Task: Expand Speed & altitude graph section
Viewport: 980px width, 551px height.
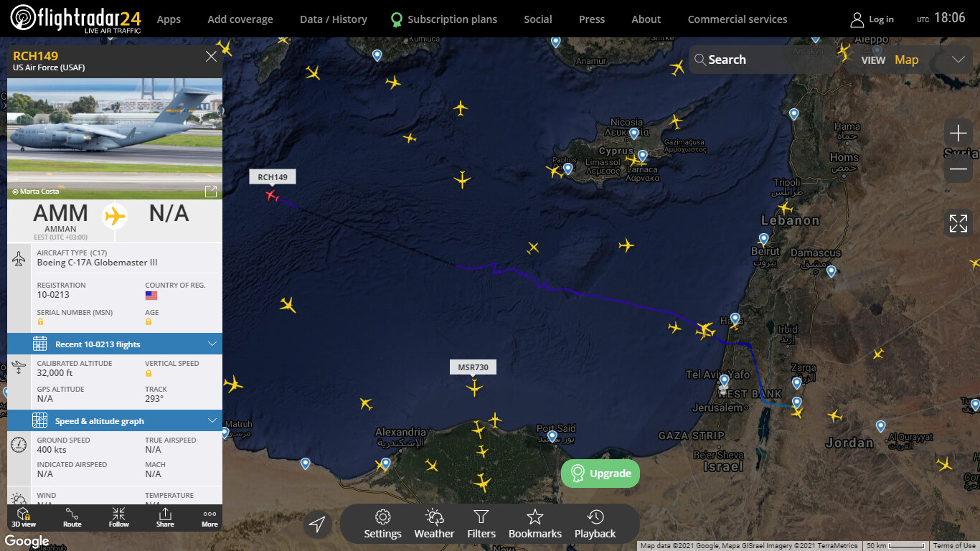Action: [115, 420]
